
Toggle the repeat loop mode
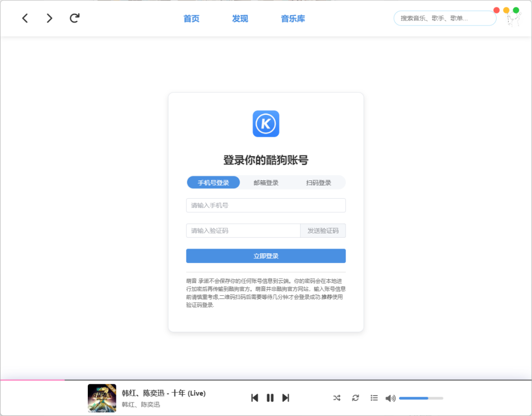(x=355, y=398)
